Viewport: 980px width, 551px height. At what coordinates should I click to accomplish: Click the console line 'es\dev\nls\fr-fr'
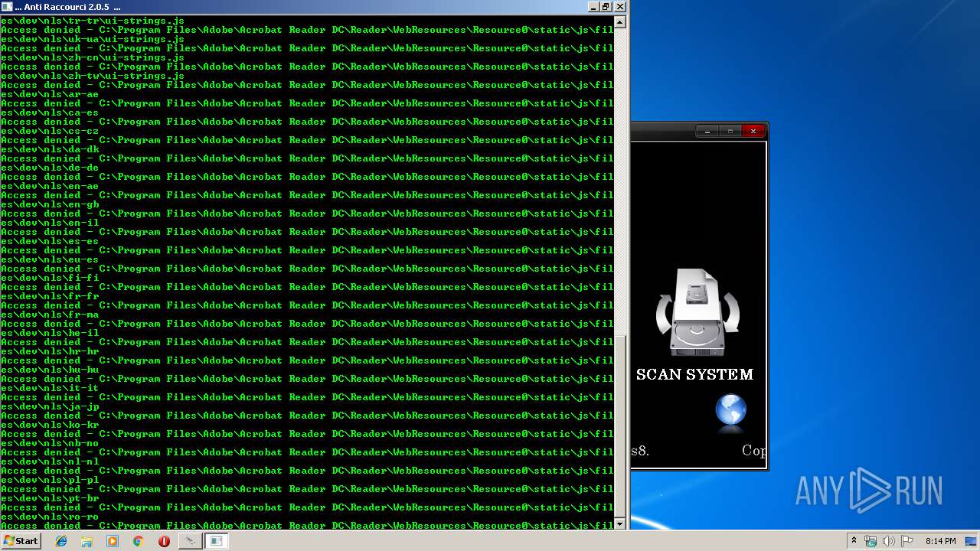[x=50, y=296]
